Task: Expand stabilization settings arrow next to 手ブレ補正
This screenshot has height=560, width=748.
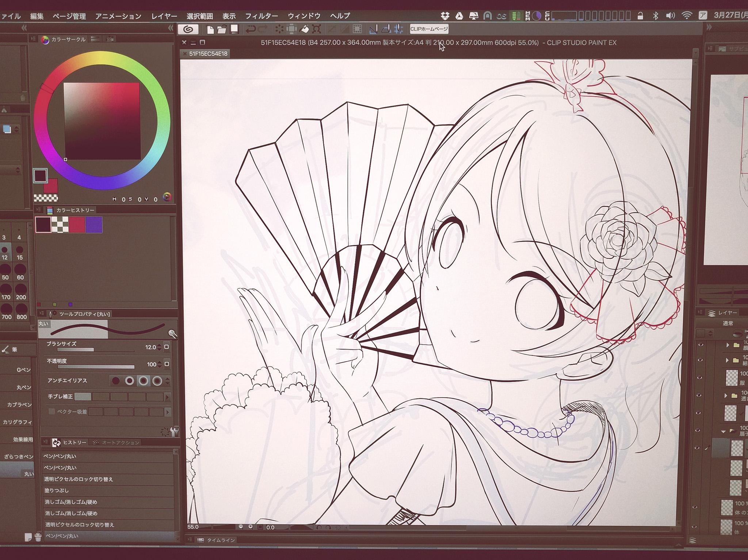Action: (168, 397)
